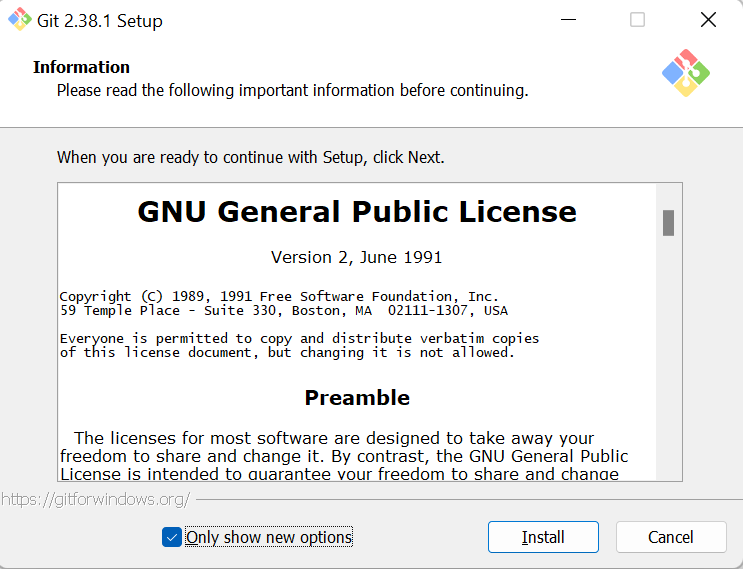Click the Git icon in the title bar
This screenshot has height=569, width=743.
(x=19, y=20)
